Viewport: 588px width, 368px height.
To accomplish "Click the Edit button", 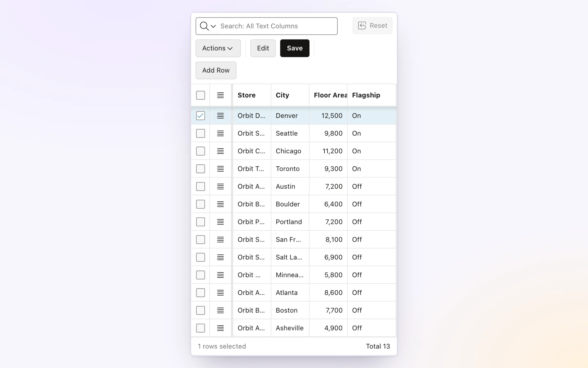I will (x=263, y=48).
